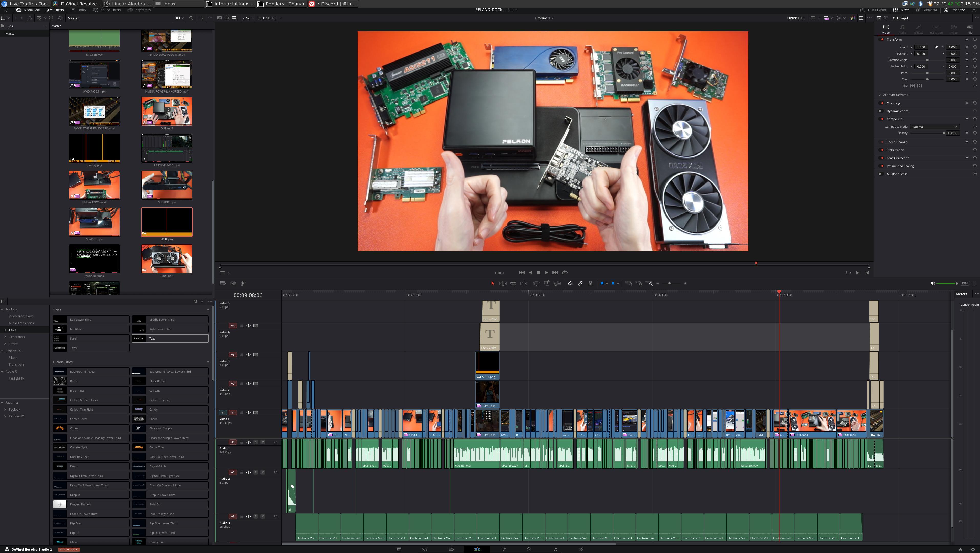Image resolution: width=980 pixels, height=553 pixels.
Task: Open the Sound Library panel
Action: (107, 10)
